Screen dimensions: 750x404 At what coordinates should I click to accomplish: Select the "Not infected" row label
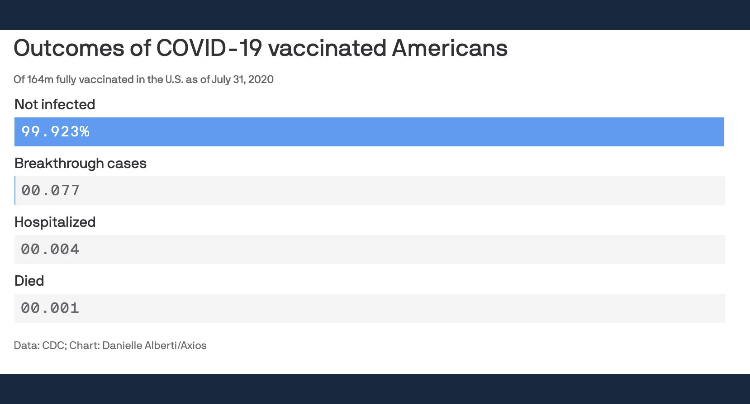point(55,104)
